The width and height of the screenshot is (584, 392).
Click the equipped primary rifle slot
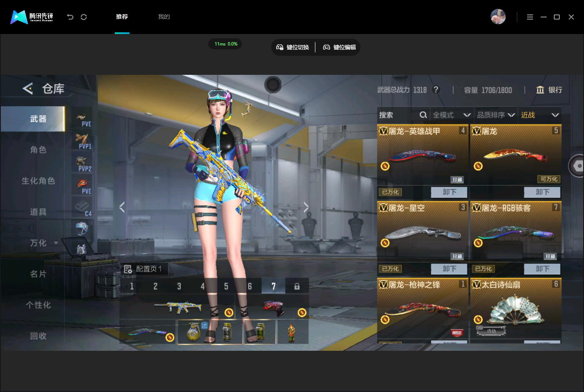click(177, 307)
